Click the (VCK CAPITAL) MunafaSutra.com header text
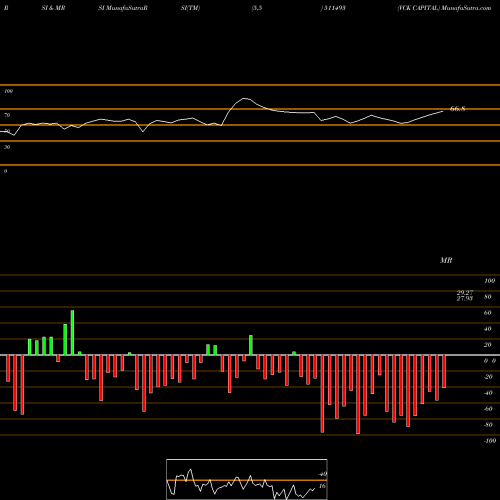Image resolution: width=500 pixels, height=500 pixels. [444, 8]
